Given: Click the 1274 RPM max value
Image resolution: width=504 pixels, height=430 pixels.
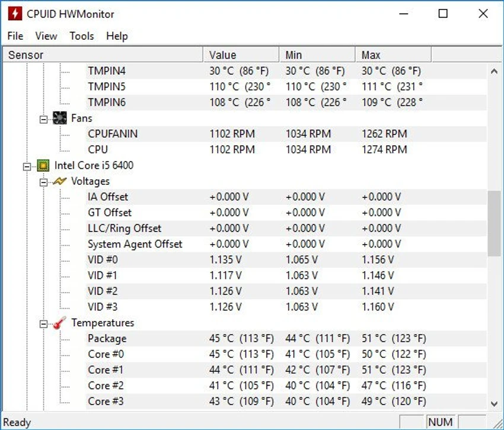Looking at the screenshot, I should tap(384, 150).
